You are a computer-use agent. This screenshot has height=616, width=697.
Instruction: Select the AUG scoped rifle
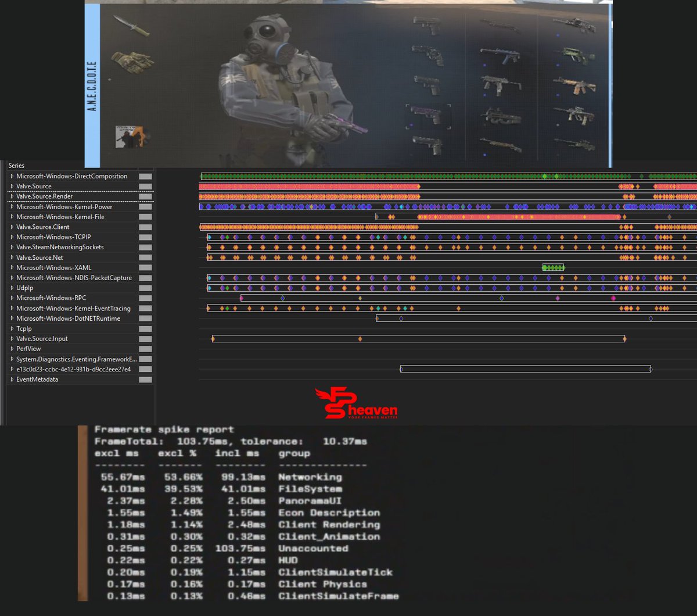(574, 114)
